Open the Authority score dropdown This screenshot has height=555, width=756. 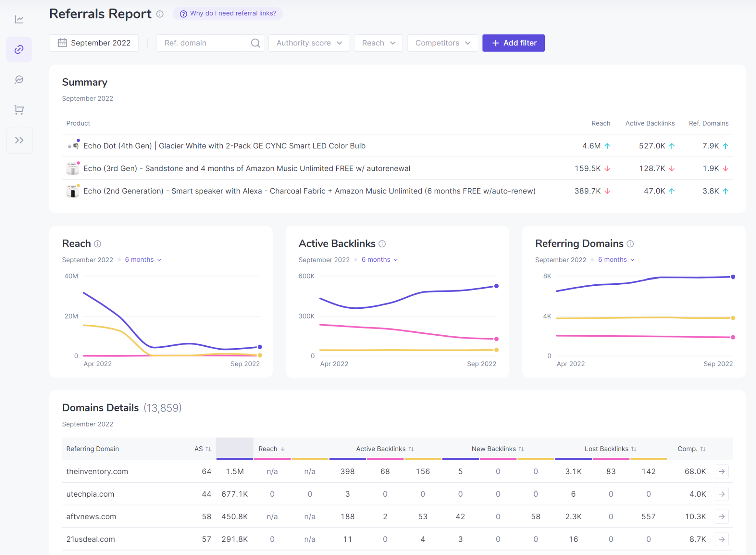pyautogui.click(x=309, y=43)
